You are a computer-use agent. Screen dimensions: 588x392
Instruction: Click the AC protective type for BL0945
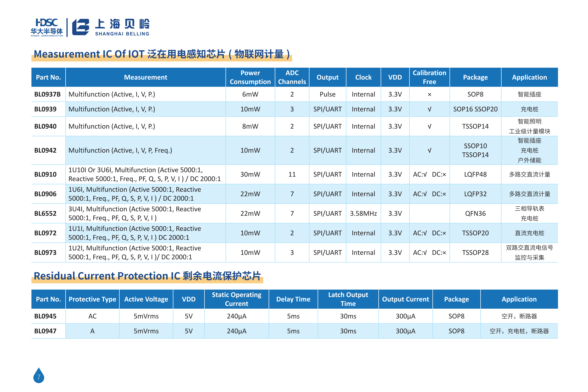coord(92,316)
